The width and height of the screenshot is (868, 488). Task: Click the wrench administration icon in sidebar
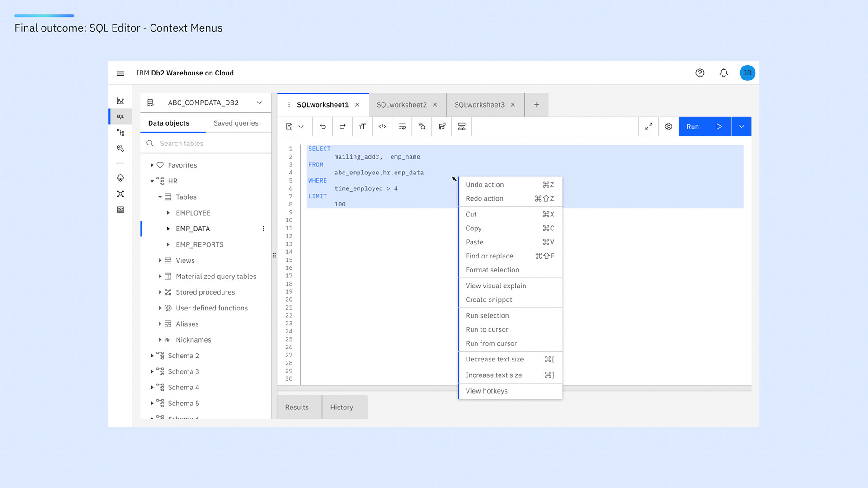(x=120, y=148)
